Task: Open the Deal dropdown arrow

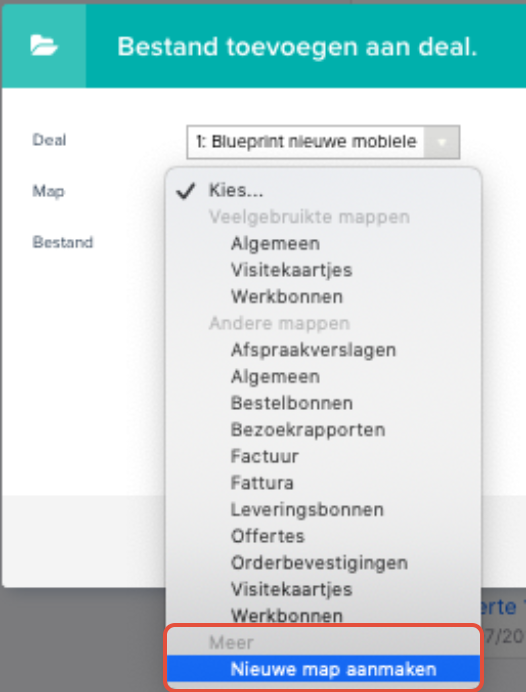Action: click(441, 142)
